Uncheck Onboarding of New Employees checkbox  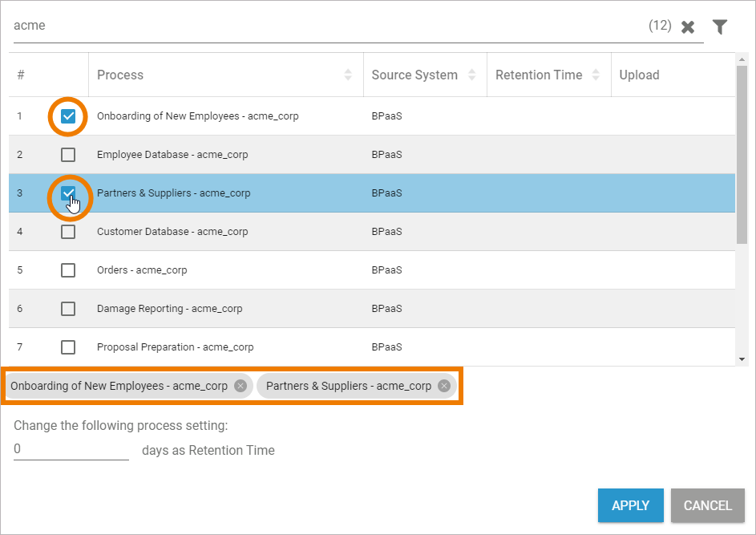pos(68,116)
